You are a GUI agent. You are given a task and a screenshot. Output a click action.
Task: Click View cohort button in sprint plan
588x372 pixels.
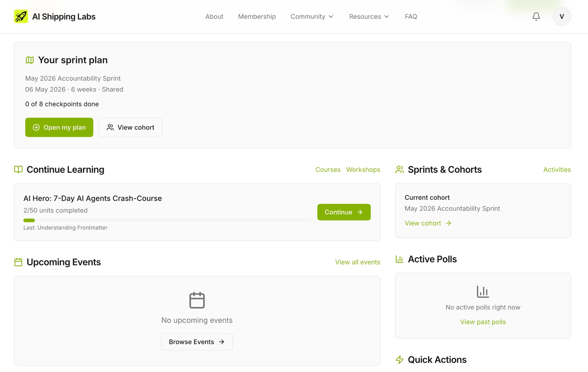pyautogui.click(x=130, y=127)
